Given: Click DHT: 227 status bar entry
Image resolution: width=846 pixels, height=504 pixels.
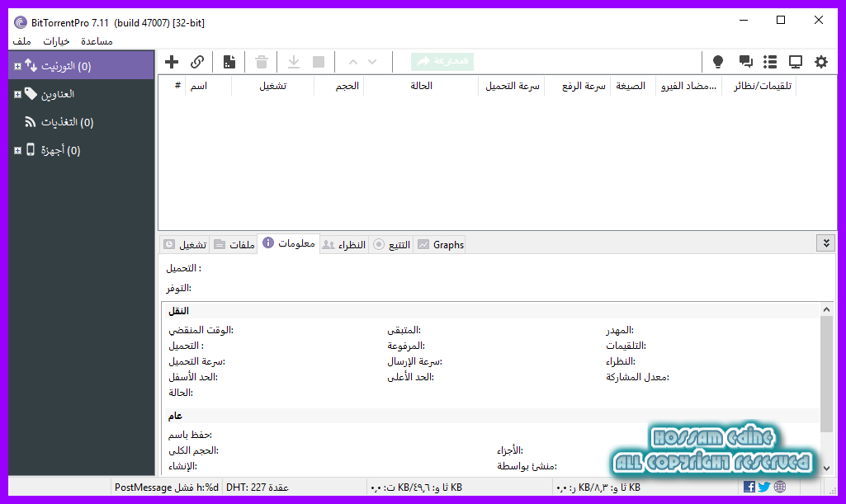Looking at the screenshot, I should 258,488.
